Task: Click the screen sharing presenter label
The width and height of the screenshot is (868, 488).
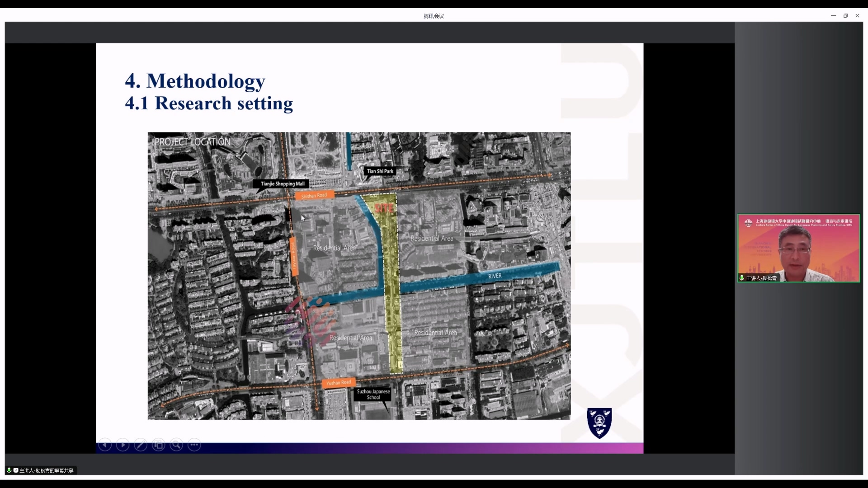Action: pyautogui.click(x=45, y=470)
